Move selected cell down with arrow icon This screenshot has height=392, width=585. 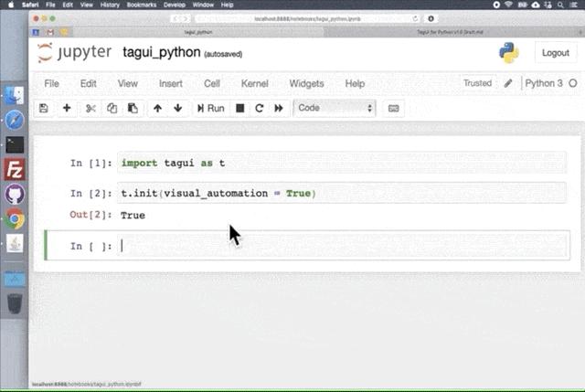(x=177, y=108)
